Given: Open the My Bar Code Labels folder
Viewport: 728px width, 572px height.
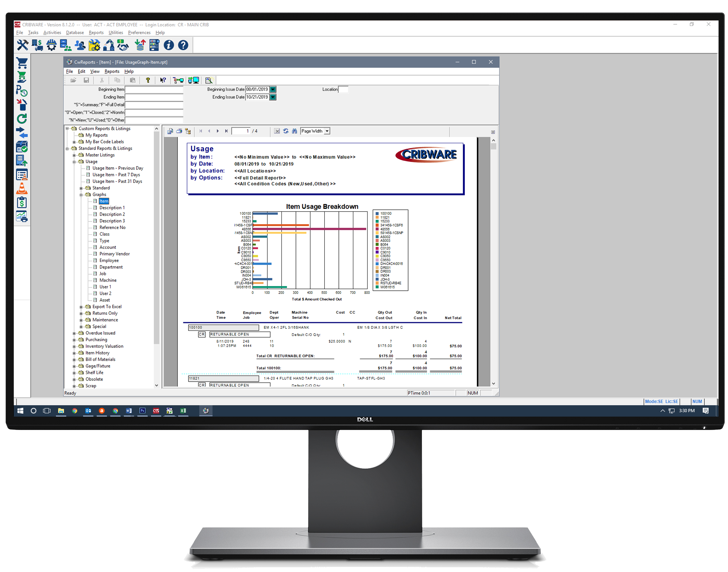Looking at the screenshot, I should click(x=104, y=142).
